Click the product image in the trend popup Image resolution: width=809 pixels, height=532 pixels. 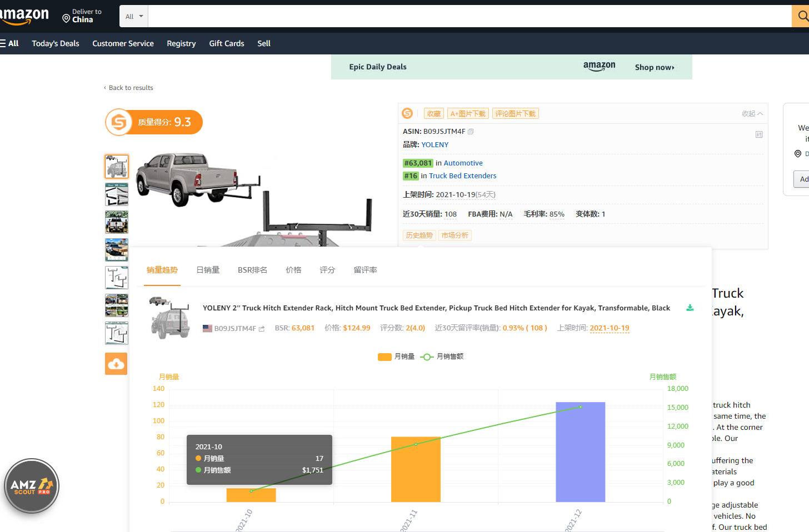pyautogui.click(x=169, y=317)
